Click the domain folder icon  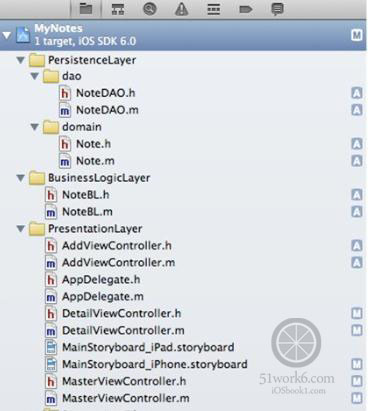(x=51, y=127)
